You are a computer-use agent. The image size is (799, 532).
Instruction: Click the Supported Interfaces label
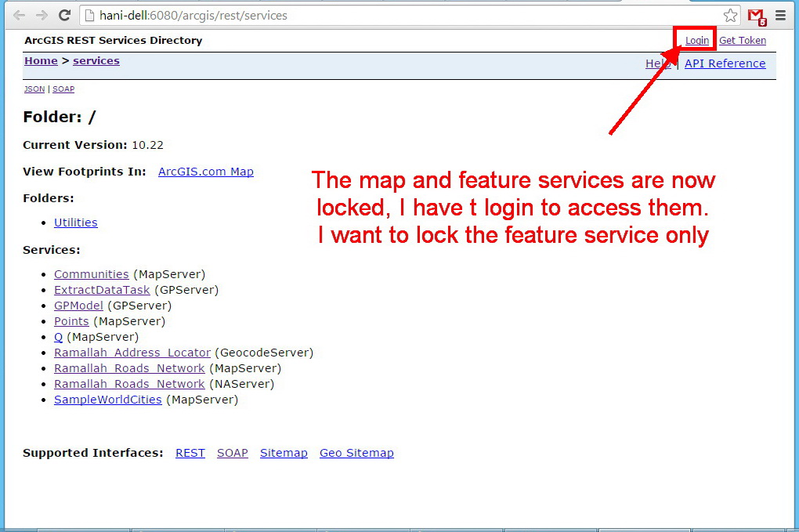(92, 453)
